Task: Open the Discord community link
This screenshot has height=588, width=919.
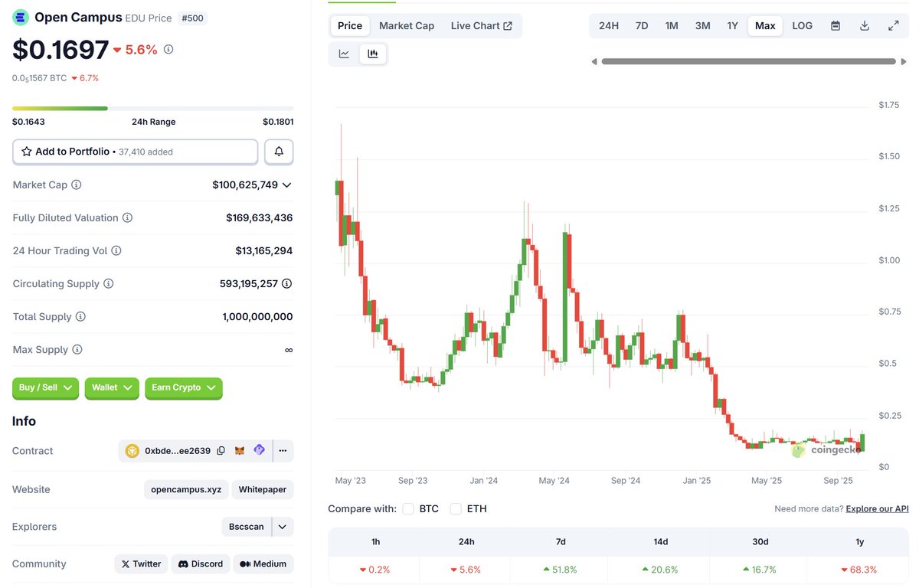Action: [200, 564]
